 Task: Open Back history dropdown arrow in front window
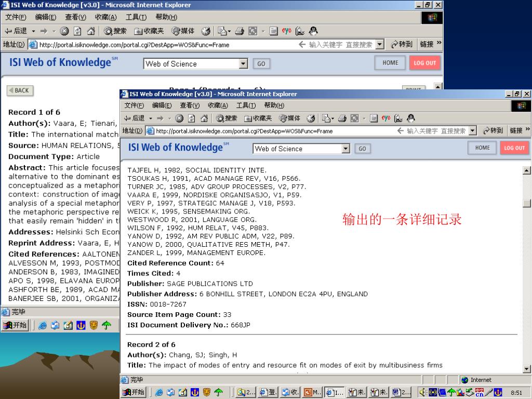point(151,118)
